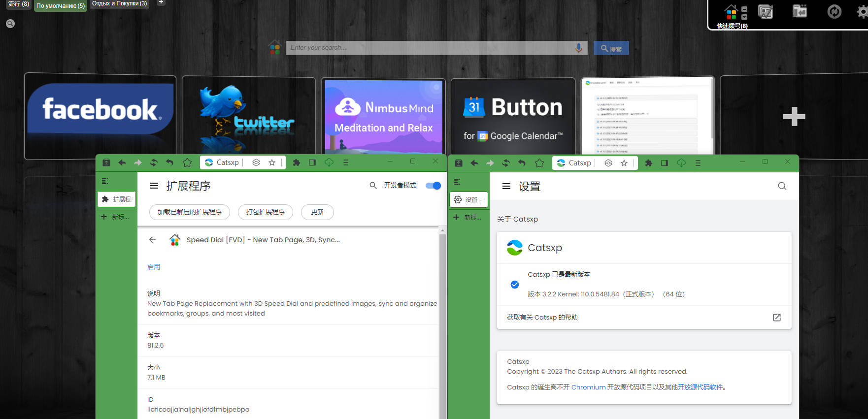Bookmark page with star in extensions address bar
Image resolution: width=868 pixels, height=419 pixels.
(272, 162)
